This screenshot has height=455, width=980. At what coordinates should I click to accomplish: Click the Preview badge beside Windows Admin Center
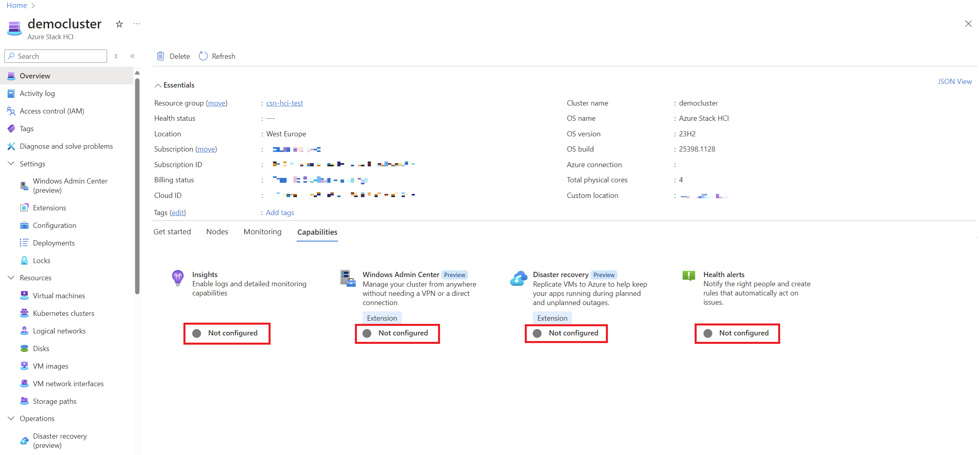click(x=454, y=275)
